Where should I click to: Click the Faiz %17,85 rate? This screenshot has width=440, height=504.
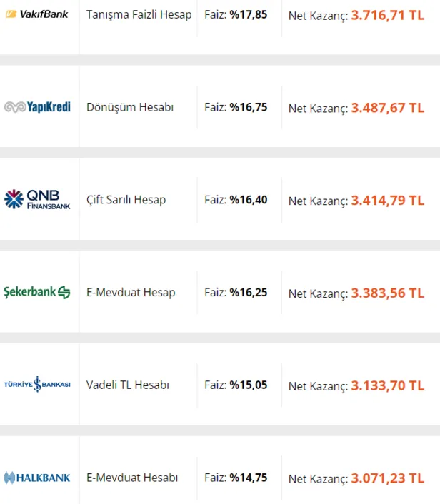(236, 15)
